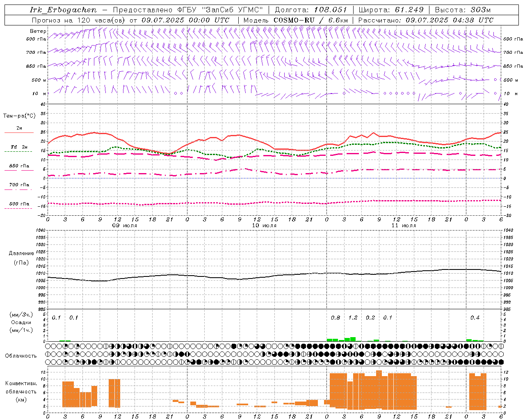Screen dimensions: 525x420
Task: Click the calculated time 04:38 UTC
Action: [x=473, y=20]
